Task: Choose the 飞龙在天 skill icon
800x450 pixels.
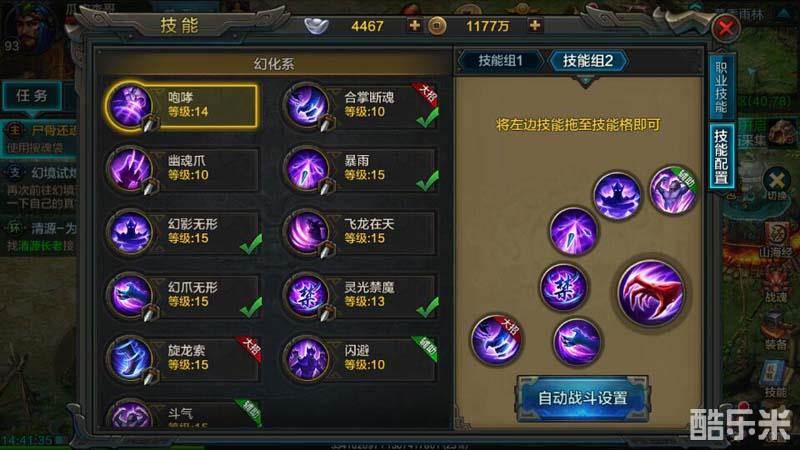Action: click(x=307, y=233)
